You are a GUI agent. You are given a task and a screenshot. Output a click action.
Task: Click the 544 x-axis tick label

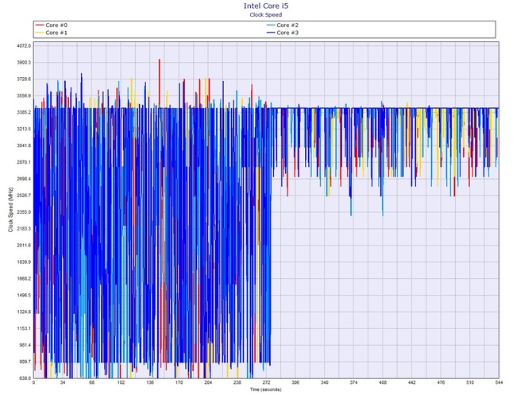(x=499, y=382)
